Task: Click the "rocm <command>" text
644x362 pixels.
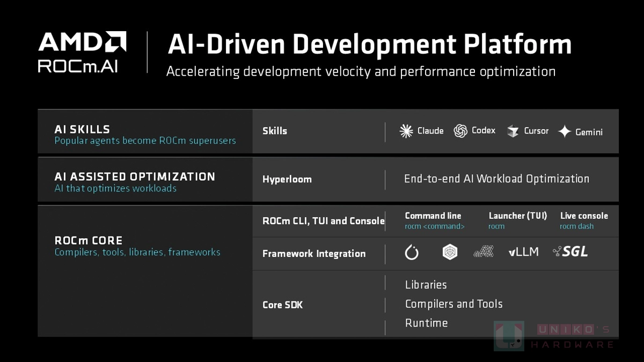Action: tap(435, 227)
